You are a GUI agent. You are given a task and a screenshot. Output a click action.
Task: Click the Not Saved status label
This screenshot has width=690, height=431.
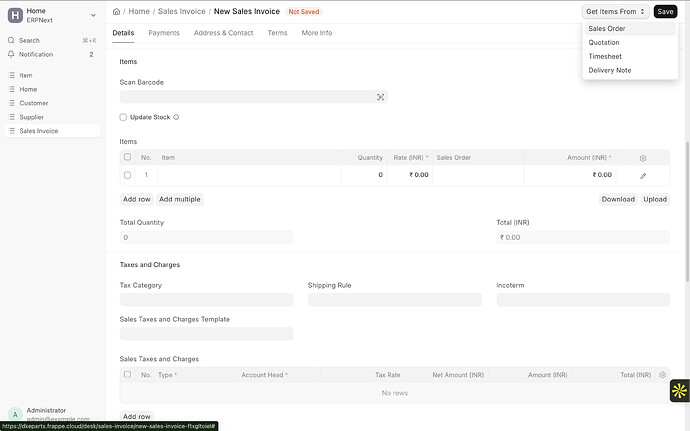pyautogui.click(x=304, y=11)
